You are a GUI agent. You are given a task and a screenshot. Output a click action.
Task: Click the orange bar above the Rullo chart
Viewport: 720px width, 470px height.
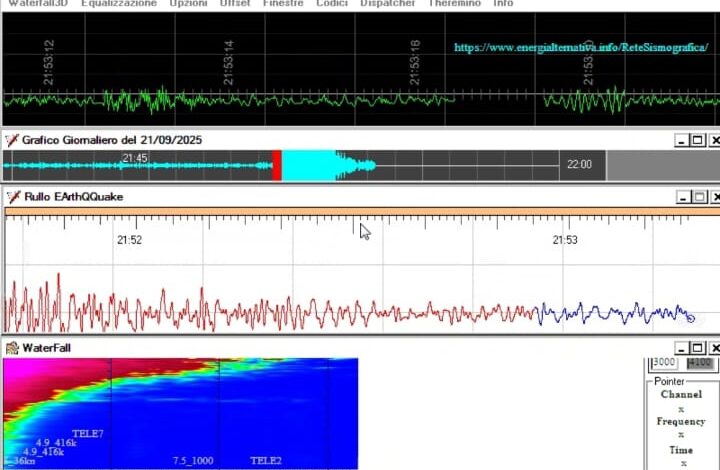point(360,211)
